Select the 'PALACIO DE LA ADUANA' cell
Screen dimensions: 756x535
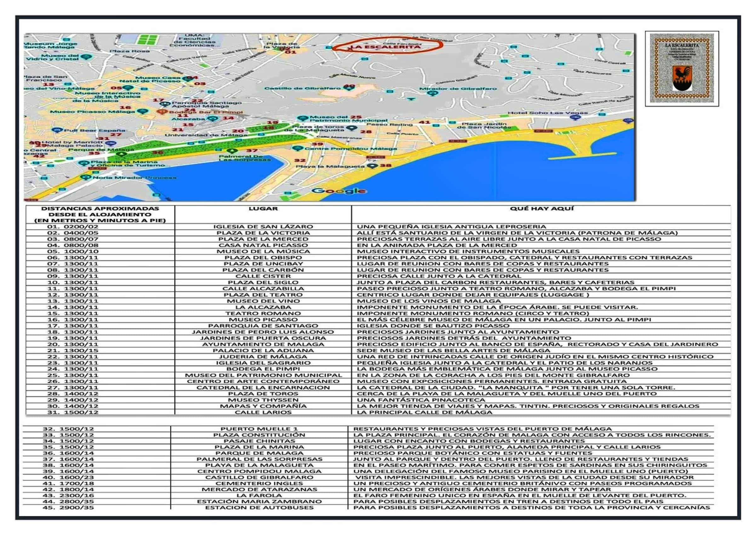click(263, 350)
